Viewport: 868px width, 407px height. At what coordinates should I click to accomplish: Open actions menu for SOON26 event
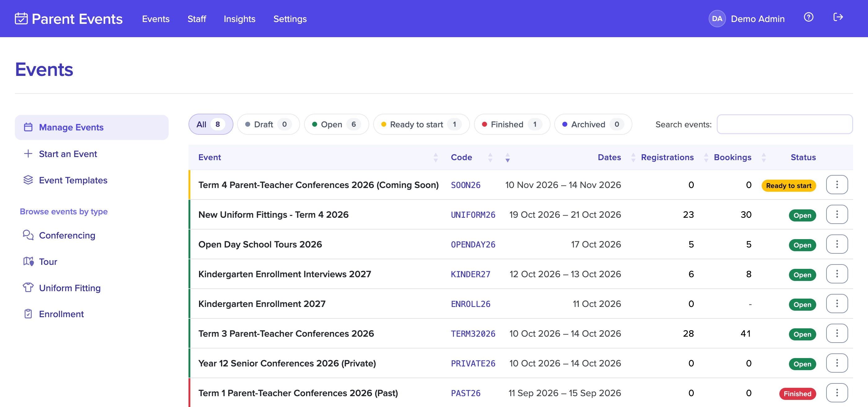pos(837,185)
